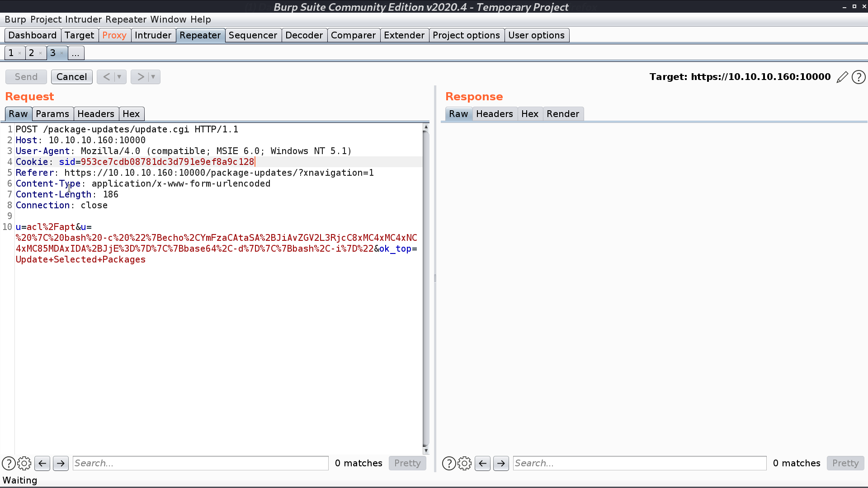Screen dimensions: 868x488
Task: Close Repeater tab 3
Action: pyautogui.click(x=62, y=53)
